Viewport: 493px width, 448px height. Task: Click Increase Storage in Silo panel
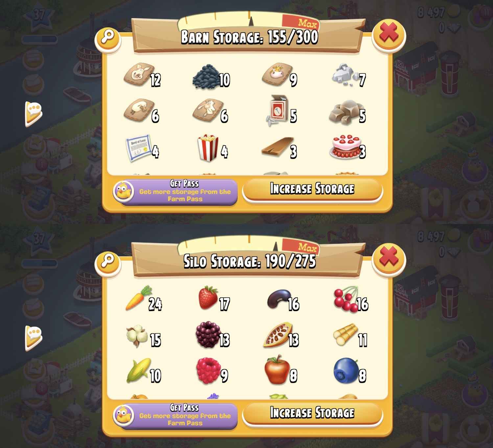tap(313, 413)
